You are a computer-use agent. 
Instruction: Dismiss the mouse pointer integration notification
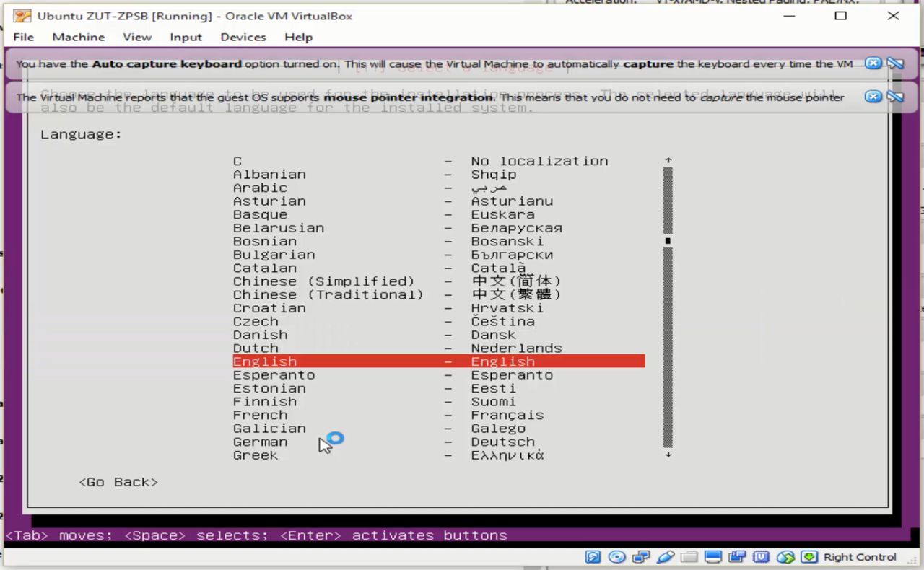click(873, 96)
